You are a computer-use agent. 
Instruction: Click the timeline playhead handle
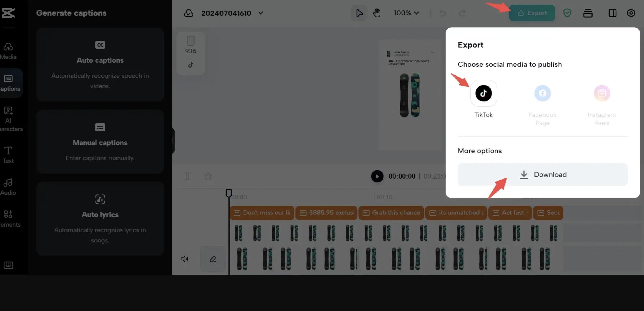pyautogui.click(x=229, y=193)
